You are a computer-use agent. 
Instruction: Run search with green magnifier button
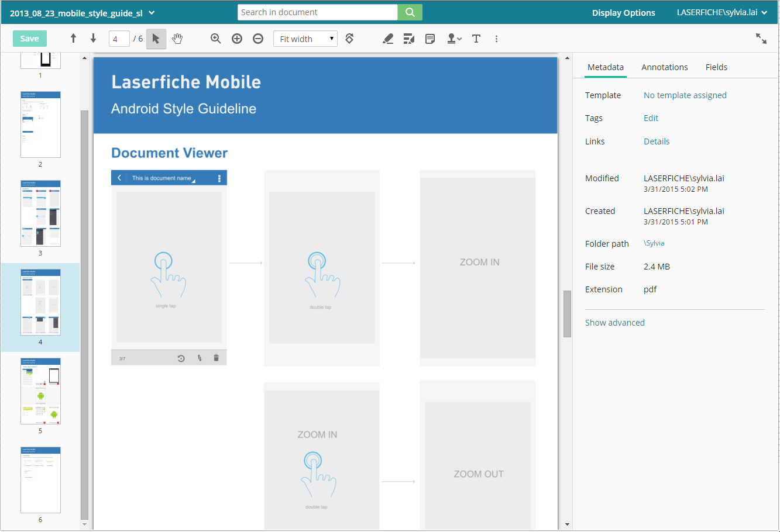[x=410, y=12]
